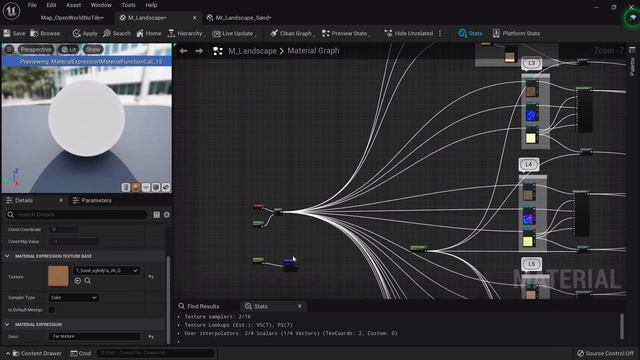Select the sphere preview mesh icon
Image resolution: width=640 pixels, height=360 pixels.
(x=136, y=187)
